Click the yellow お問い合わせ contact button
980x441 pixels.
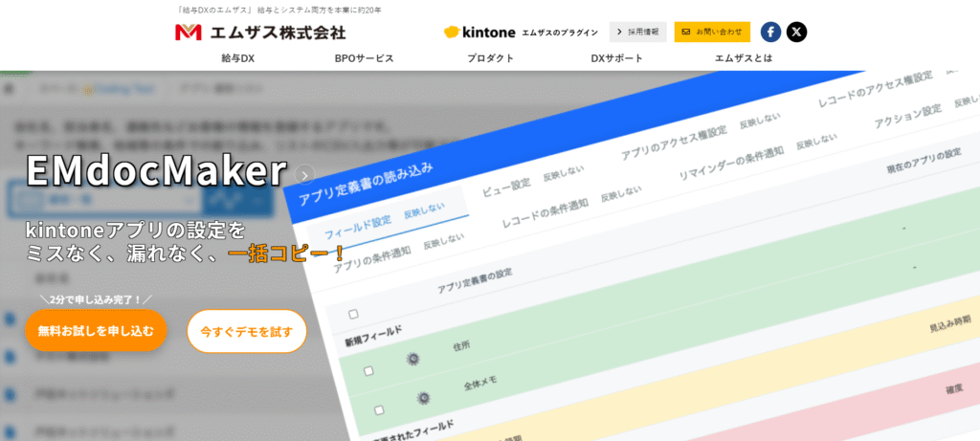click(x=712, y=32)
